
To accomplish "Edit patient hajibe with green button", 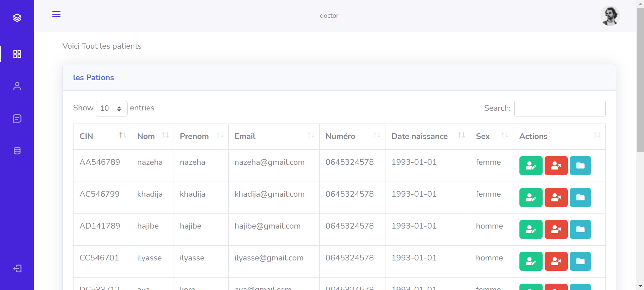I will pos(531,230).
